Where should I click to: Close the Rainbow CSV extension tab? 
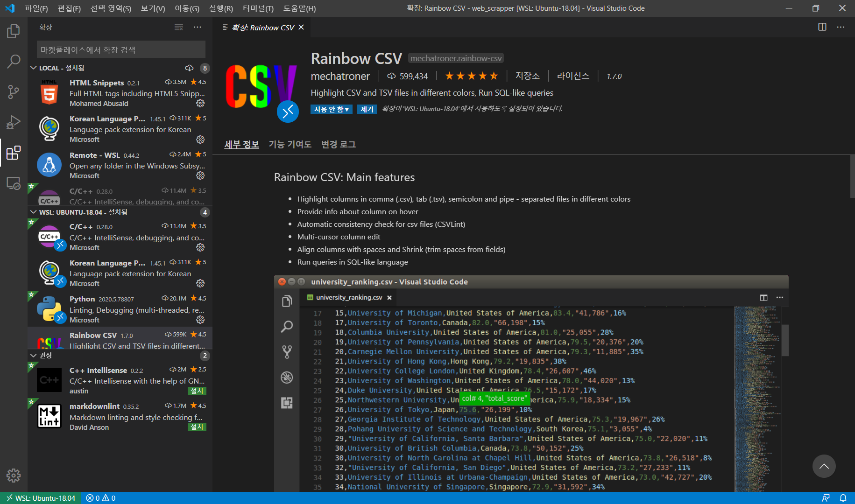(x=301, y=28)
